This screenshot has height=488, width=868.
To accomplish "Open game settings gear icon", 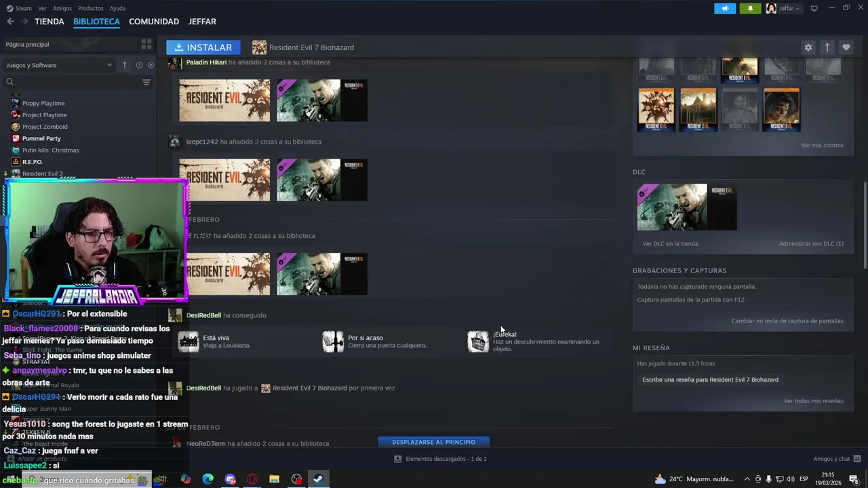I will click(x=808, y=47).
